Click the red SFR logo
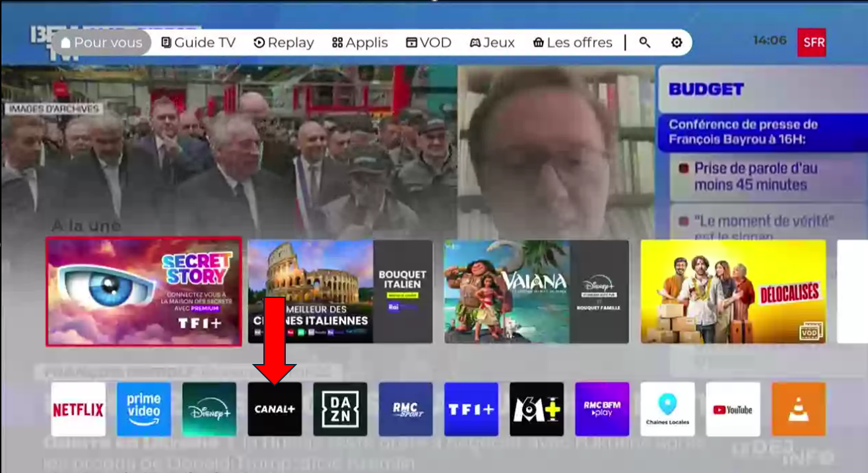This screenshot has height=473, width=868. pos(811,42)
